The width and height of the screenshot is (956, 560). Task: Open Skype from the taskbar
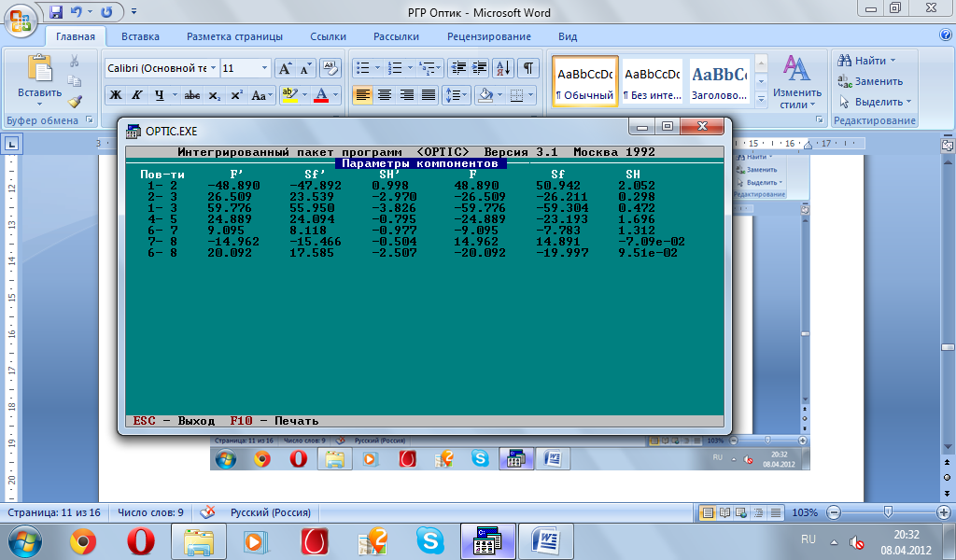click(430, 540)
